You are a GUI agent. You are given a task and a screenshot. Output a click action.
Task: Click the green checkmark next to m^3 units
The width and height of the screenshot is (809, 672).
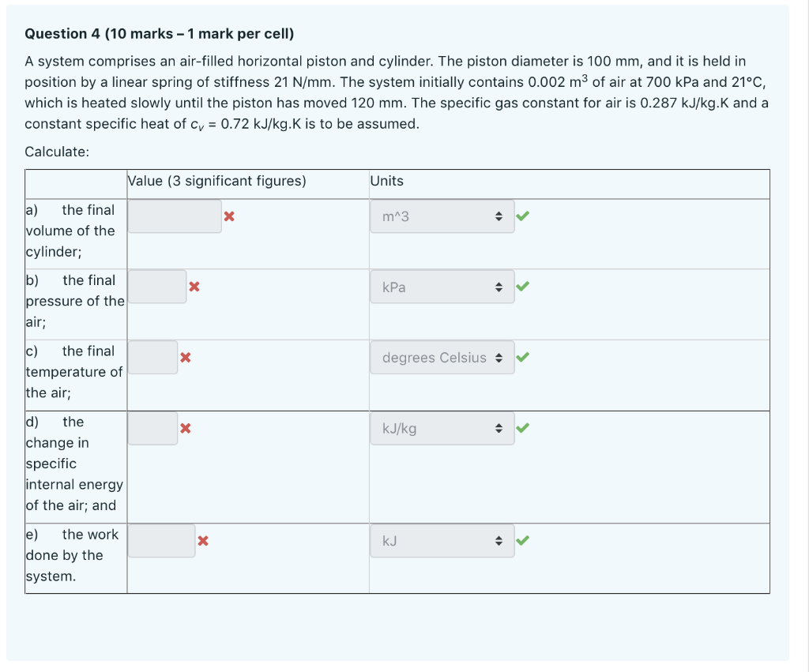[x=523, y=213]
